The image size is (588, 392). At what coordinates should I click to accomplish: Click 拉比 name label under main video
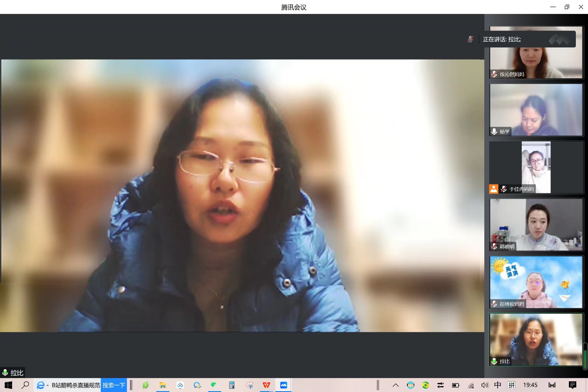pyautogui.click(x=17, y=373)
